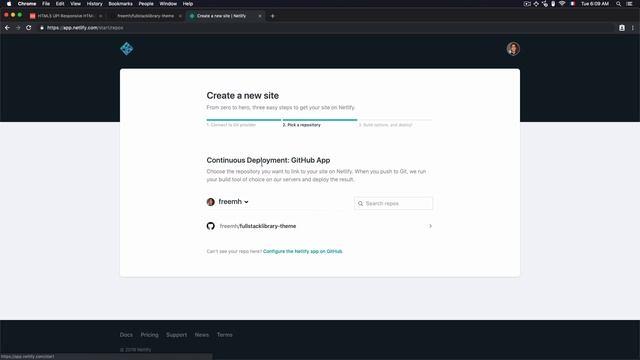The width and height of the screenshot is (640, 360).
Task: Select step 3 Build options and deploy
Action: tap(386, 125)
